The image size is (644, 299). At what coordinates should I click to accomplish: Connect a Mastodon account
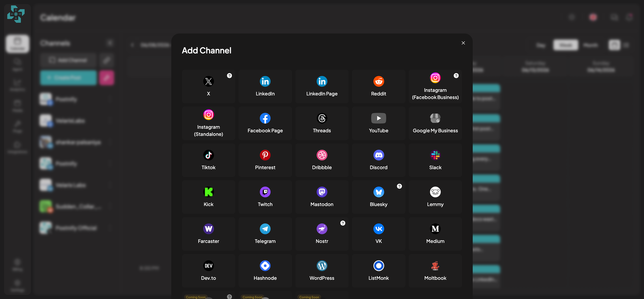pos(322,197)
